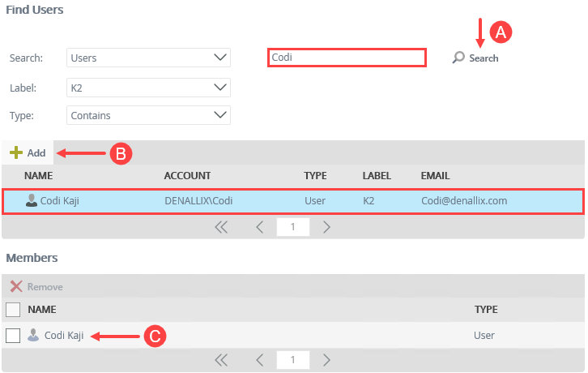Sort results by the ACCOUNT column header
The width and height of the screenshot is (588, 373).
tap(187, 175)
